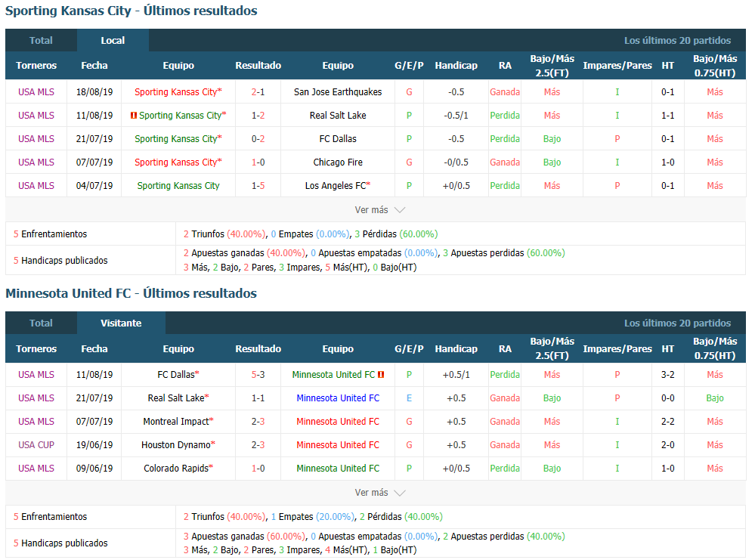Image resolution: width=755 pixels, height=560 pixels.
Task: Expand Ver más under Sporting Kansas City results
Action: click(380, 210)
